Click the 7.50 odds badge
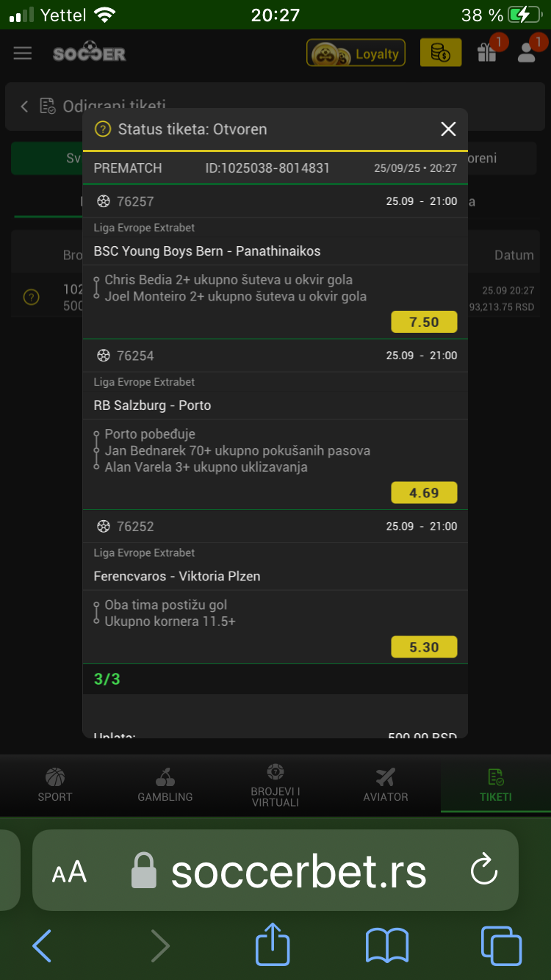 (424, 323)
